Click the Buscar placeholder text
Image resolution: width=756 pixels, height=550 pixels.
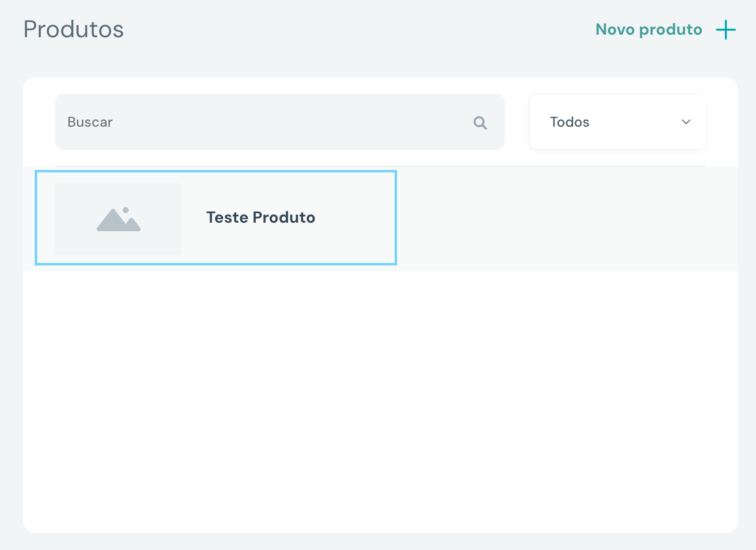[x=90, y=122]
